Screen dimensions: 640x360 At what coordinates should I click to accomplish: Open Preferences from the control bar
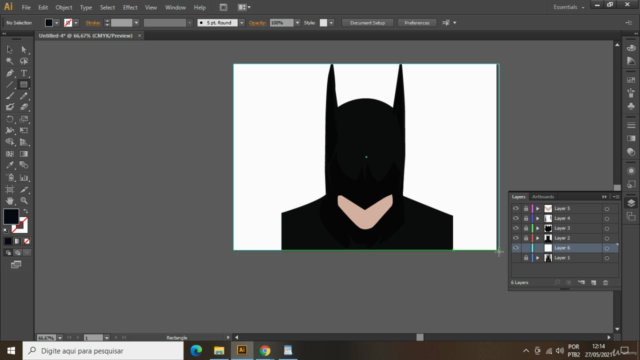[417, 23]
